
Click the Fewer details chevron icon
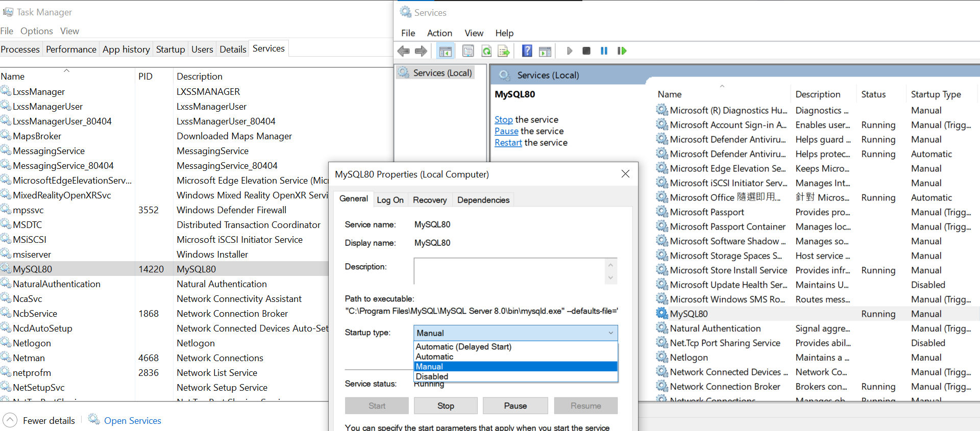coord(10,420)
